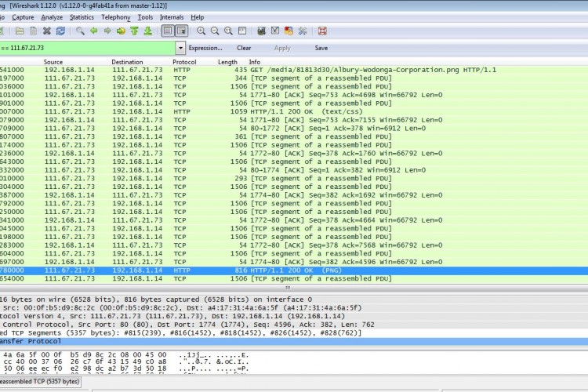This screenshot has height=392, width=588.
Task: Open a capture file with folder icon
Action: click(20, 31)
